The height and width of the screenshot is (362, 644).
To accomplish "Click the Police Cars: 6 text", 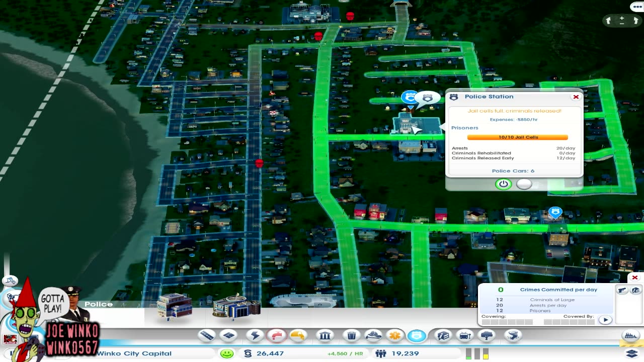I will [513, 171].
